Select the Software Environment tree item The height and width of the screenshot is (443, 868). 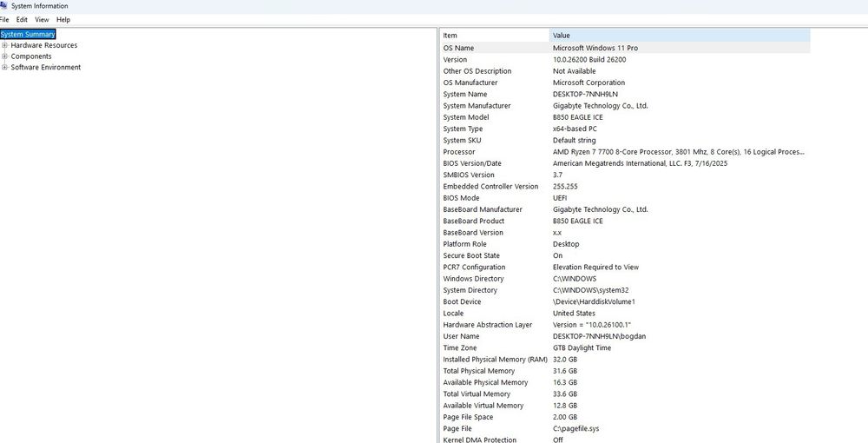pyautogui.click(x=46, y=68)
